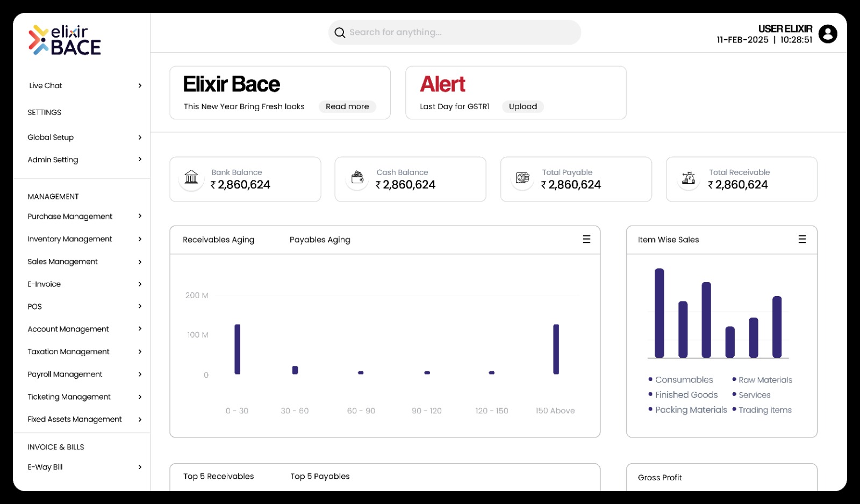Viewport: 860px width, 504px height.
Task: Click the Elixir BACE logo
Action: pos(64,40)
